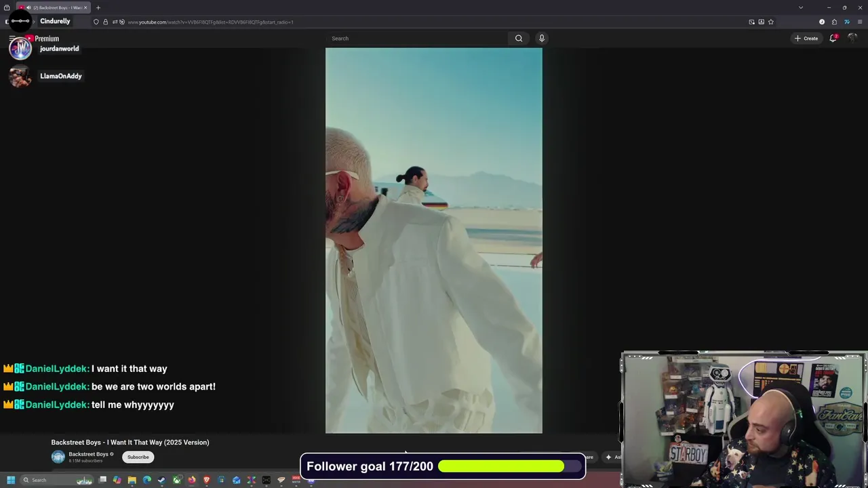
Task: Open Firefox from the taskbar
Action: pos(192,480)
